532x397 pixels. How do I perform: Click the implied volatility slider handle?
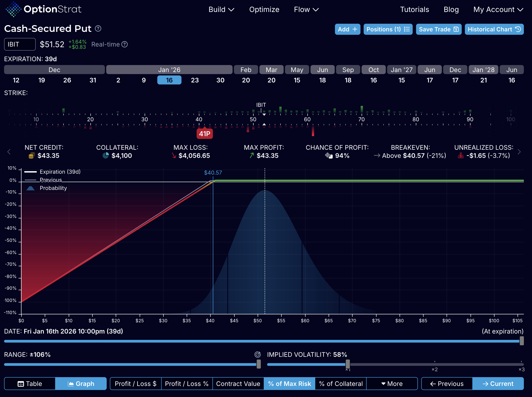click(348, 364)
